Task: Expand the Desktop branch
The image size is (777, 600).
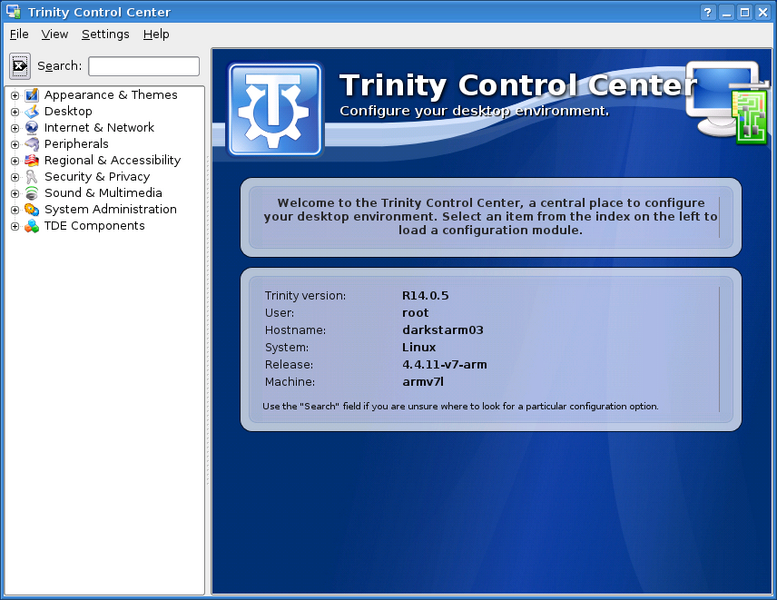Action: pyautogui.click(x=15, y=111)
